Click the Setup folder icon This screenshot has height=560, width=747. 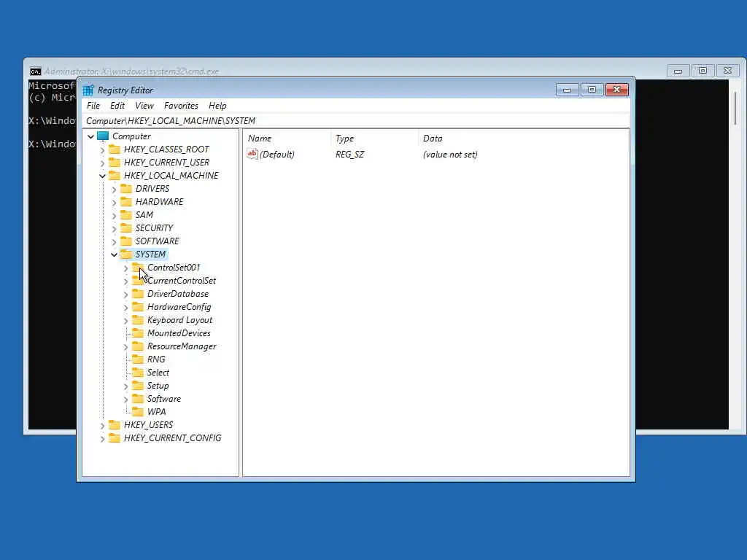click(x=138, y=385)
